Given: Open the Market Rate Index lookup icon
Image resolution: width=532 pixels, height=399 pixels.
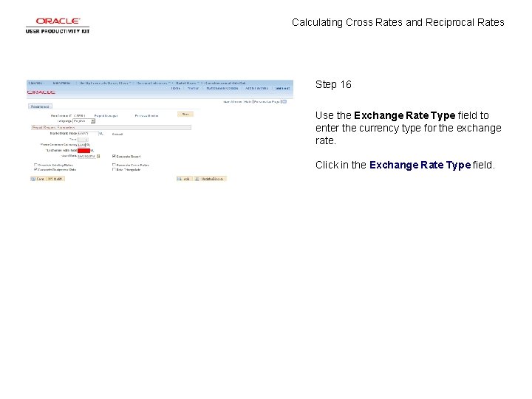Looking at the screenshot, I should tap(100, 134).
